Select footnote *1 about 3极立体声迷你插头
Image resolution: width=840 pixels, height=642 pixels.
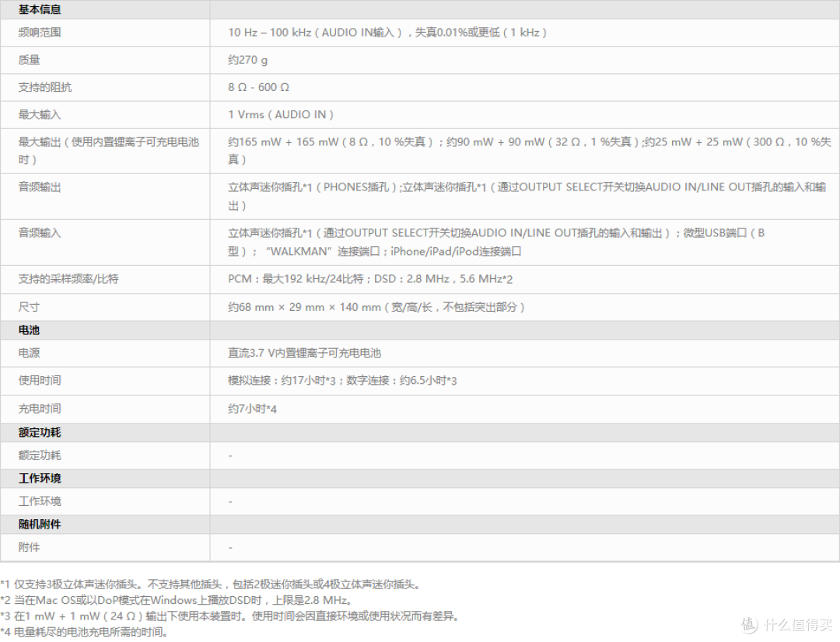(212, 584)
